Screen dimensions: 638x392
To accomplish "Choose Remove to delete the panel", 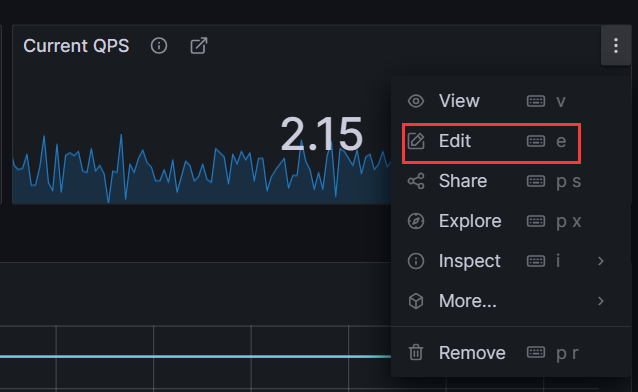I will click(x=510, y=353).
